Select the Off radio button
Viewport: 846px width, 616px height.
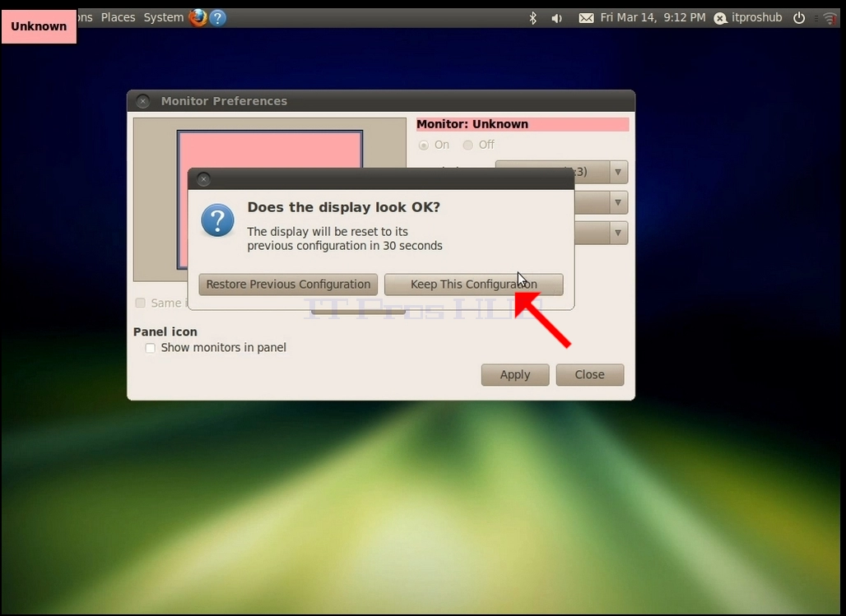click(467, 145)
